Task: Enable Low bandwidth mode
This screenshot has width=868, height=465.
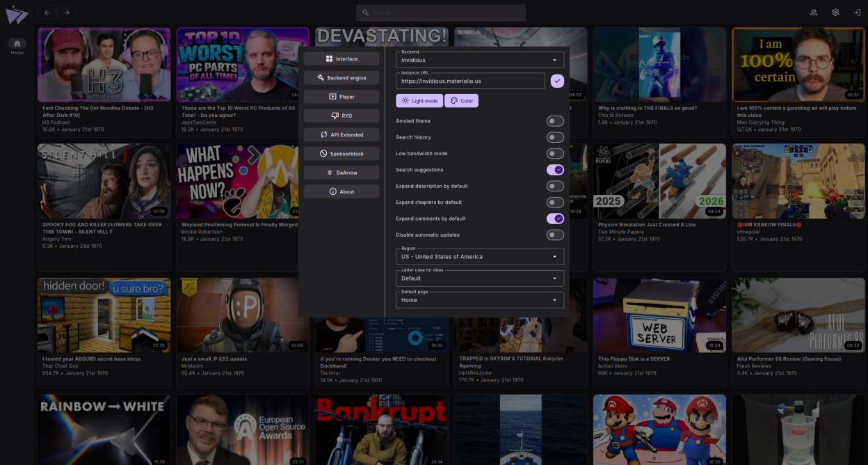Action: (555, 153)
